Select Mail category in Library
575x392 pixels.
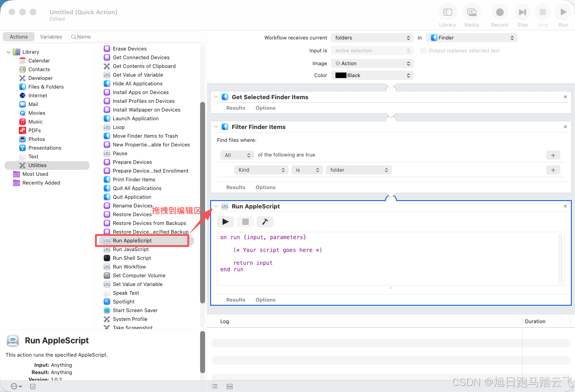33,104
